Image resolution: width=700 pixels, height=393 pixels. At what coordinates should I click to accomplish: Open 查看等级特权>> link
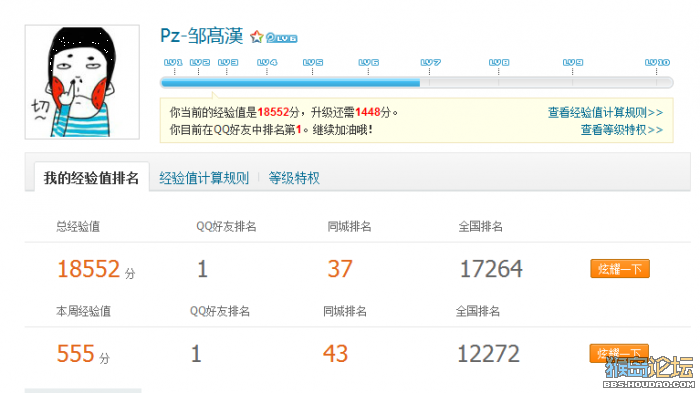pos(621,130)
